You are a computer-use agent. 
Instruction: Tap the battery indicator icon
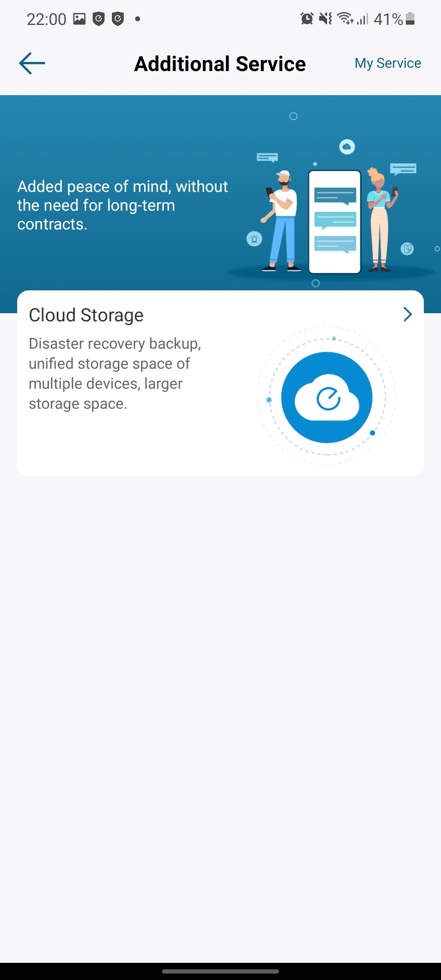click(410, 19)
